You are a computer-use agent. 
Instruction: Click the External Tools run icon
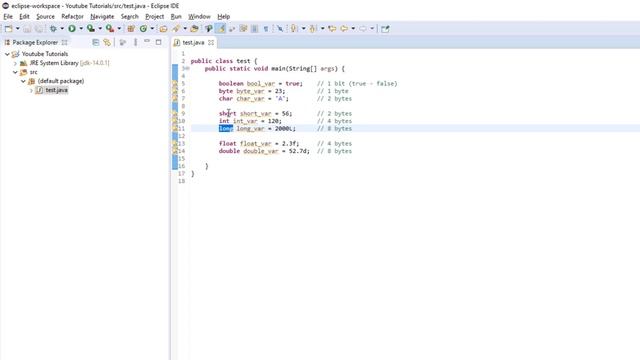coord(110,29)
